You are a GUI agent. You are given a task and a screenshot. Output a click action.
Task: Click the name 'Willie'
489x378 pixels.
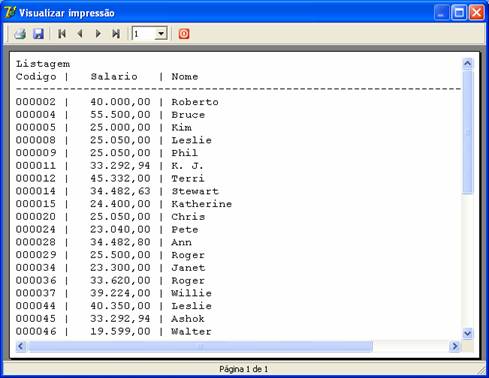click(191, 293)
